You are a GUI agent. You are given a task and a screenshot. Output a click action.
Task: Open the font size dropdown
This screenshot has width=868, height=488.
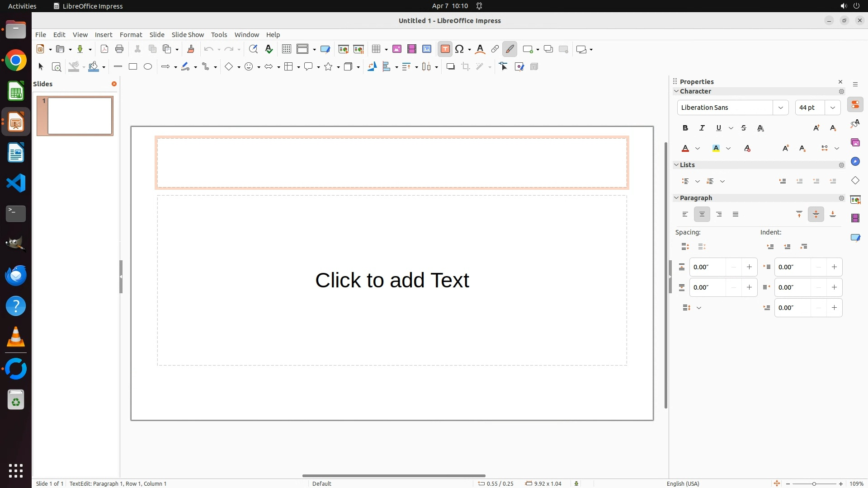pyautogui.click(x=833, y=108)
